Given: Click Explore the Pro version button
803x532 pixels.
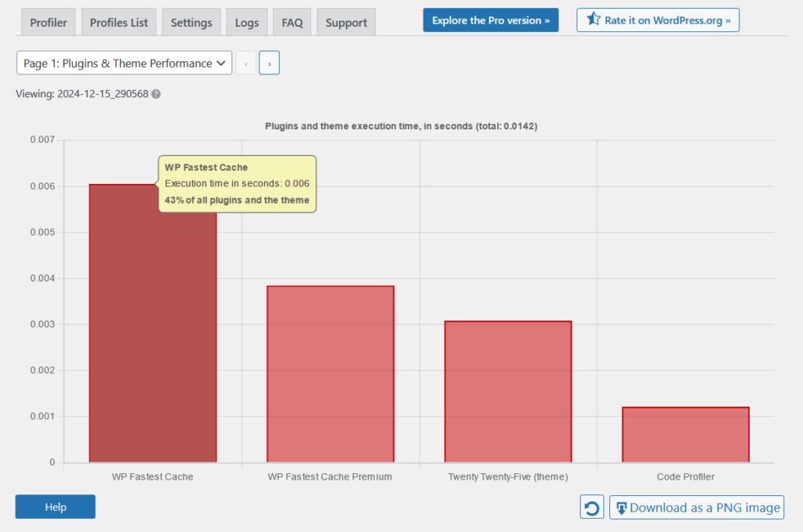Looking at the screenshot, I should (x=491, y=20).
